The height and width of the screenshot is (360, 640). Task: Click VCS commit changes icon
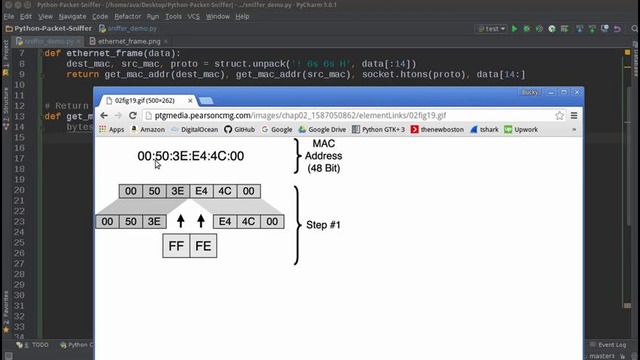point(592,29)
